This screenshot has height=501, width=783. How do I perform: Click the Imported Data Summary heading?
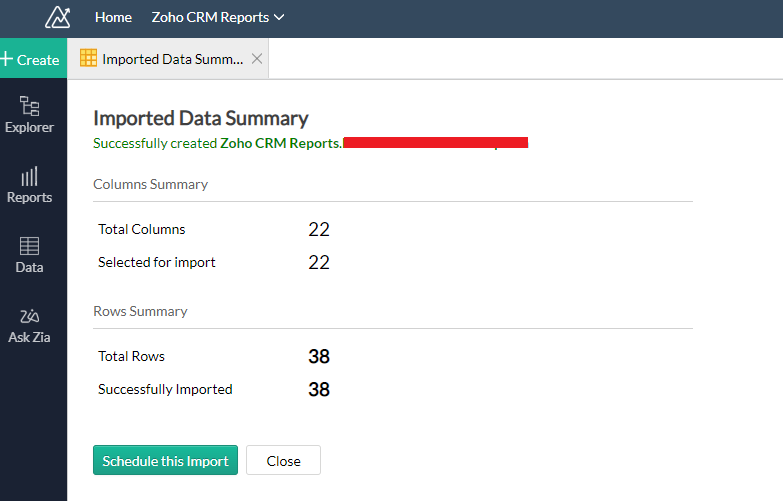pyautogui.click(x=200, y=118)
